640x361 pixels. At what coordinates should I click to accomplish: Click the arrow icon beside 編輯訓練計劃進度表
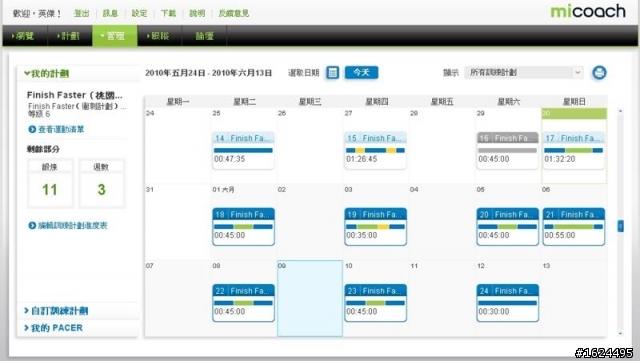tap(32, 225)
